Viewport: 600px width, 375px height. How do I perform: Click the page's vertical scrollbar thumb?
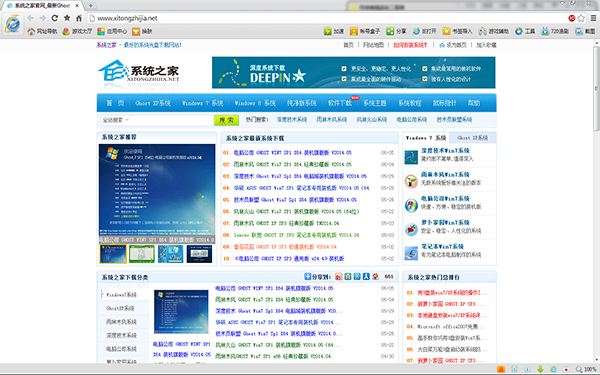tap(596, 89)
